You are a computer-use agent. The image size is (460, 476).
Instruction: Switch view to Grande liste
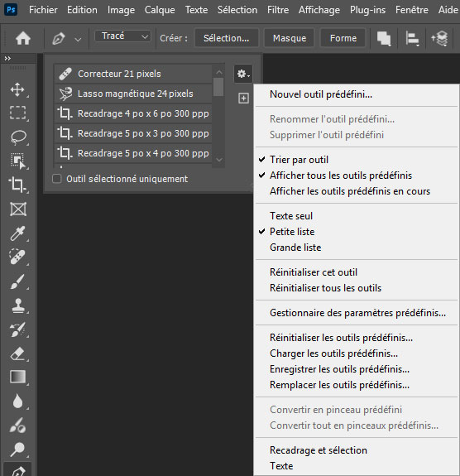tap(295, 248)
